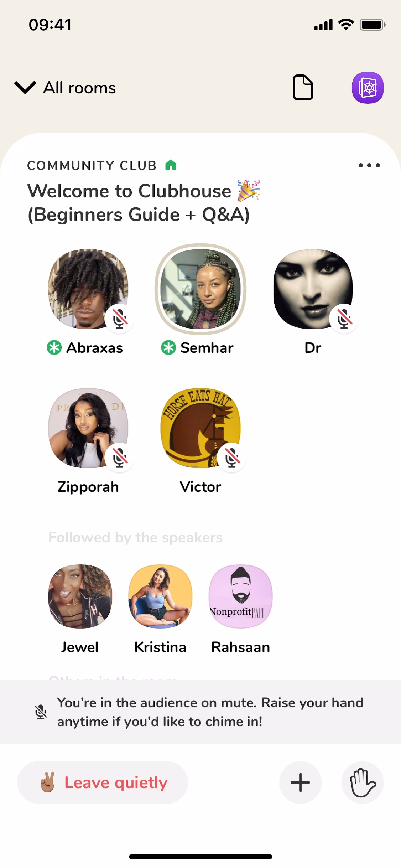The height and width of the screenshot is (868, 401).
Task: Open the document icon in header
Action: coord(303,87)
